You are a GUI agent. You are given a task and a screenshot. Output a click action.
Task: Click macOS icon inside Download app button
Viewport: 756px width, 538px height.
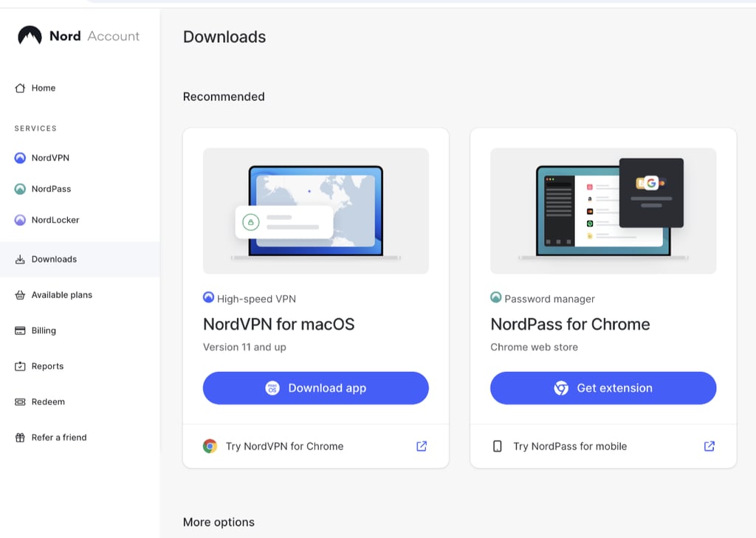tap(272, 388)
